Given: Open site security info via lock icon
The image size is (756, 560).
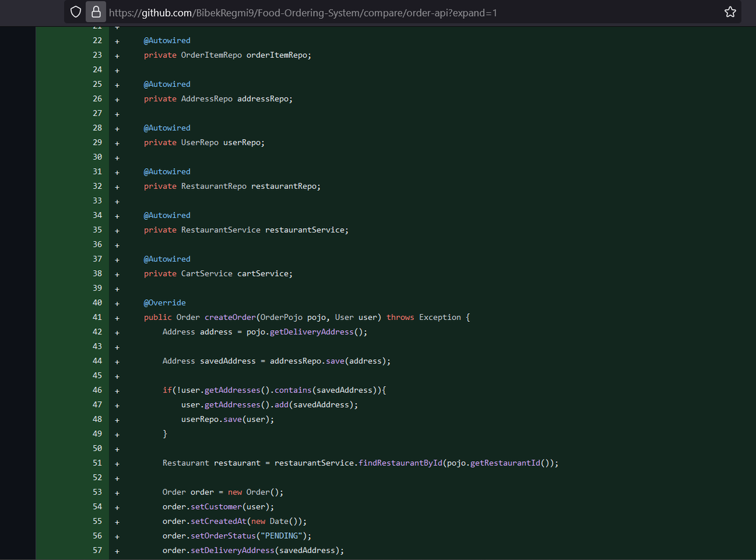Looking at the screenshot, I should click(x=96, y=12).
